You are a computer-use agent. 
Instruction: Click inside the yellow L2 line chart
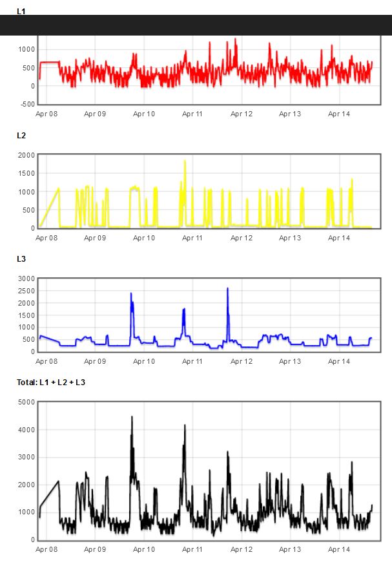(209, 191)
